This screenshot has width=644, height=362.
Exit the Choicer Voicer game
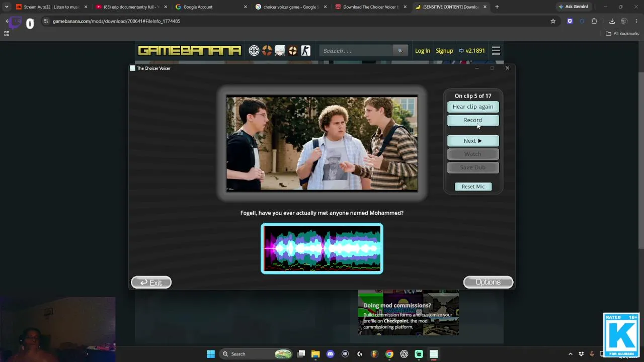click(151, 283)
